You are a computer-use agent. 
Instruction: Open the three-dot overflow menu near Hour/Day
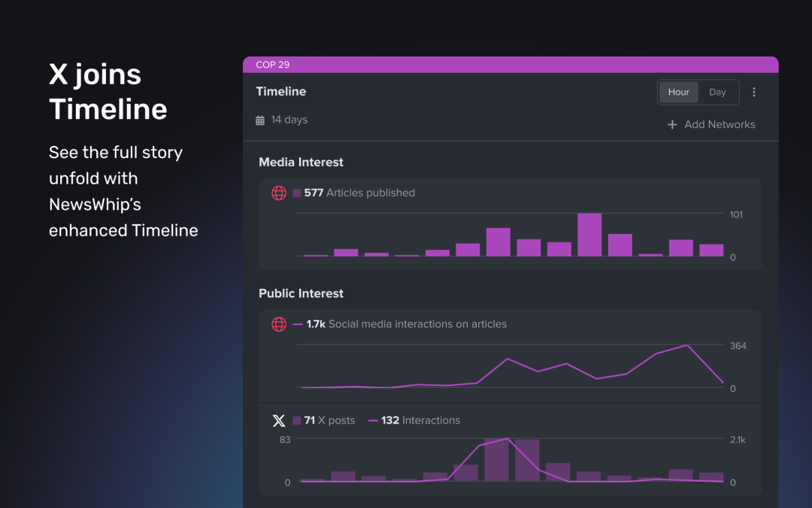tap(754, 92)
